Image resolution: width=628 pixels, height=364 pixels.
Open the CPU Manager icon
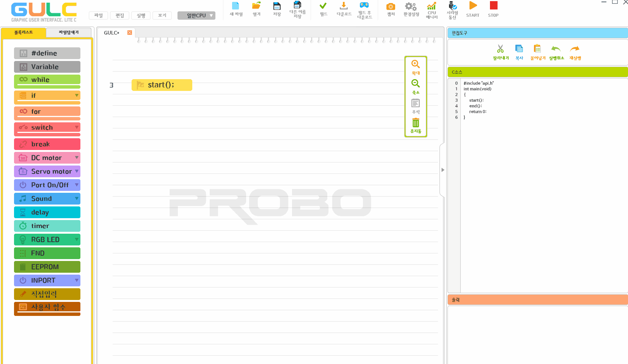pyautogui.click(x=432, y=10)
